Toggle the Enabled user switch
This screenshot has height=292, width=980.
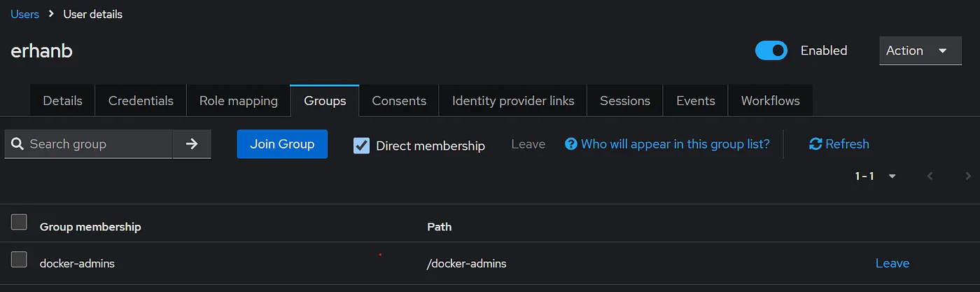coord(771,50)
